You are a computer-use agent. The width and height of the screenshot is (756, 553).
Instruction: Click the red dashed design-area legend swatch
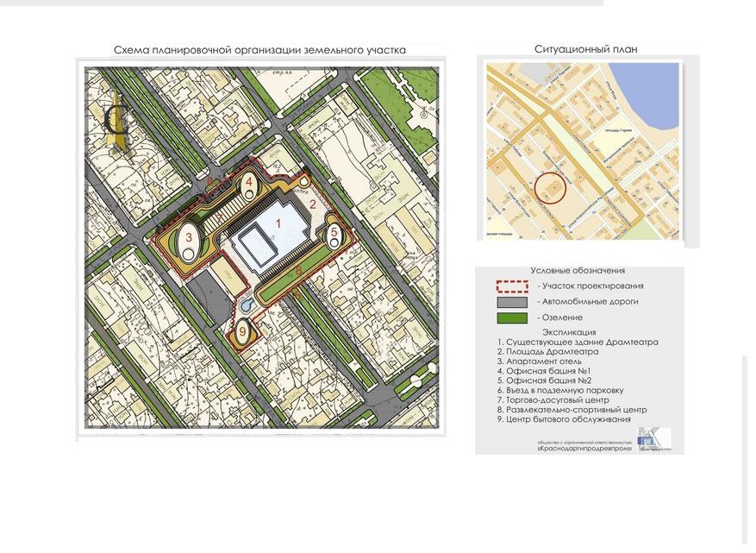[513, 286]
